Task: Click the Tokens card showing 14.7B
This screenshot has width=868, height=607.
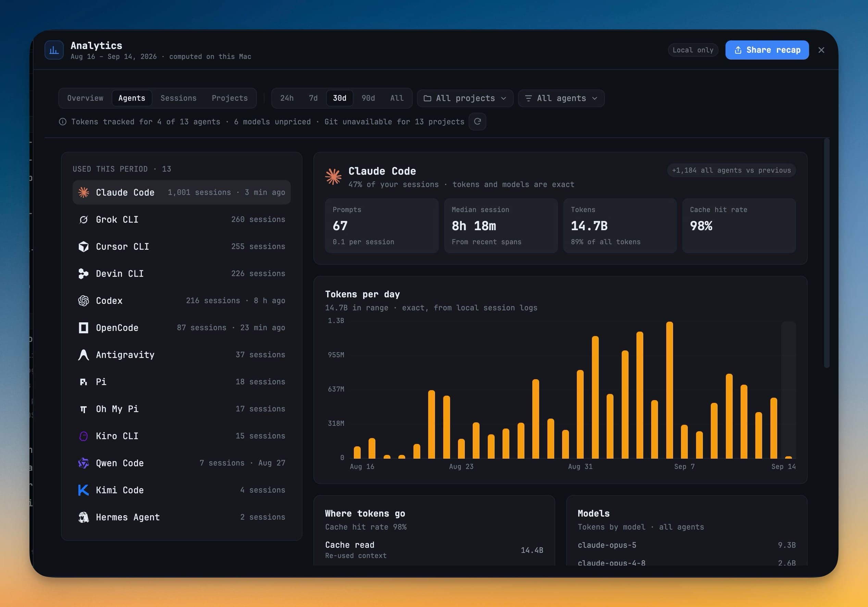Action: tap(620, 226)
